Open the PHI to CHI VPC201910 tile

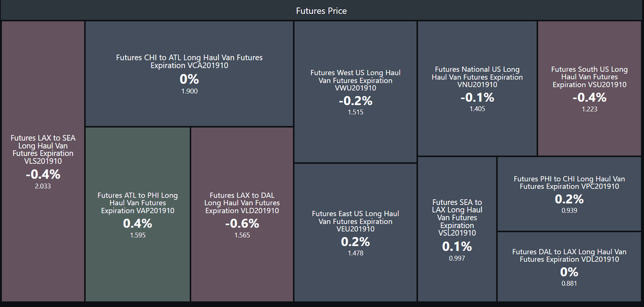pyautogui.click(x=569, y=194)
